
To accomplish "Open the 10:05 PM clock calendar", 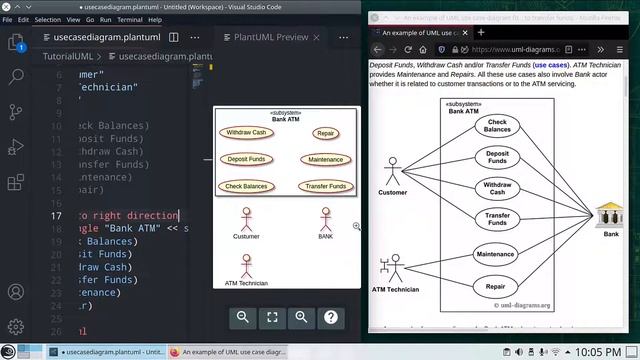I will (598, 352).
